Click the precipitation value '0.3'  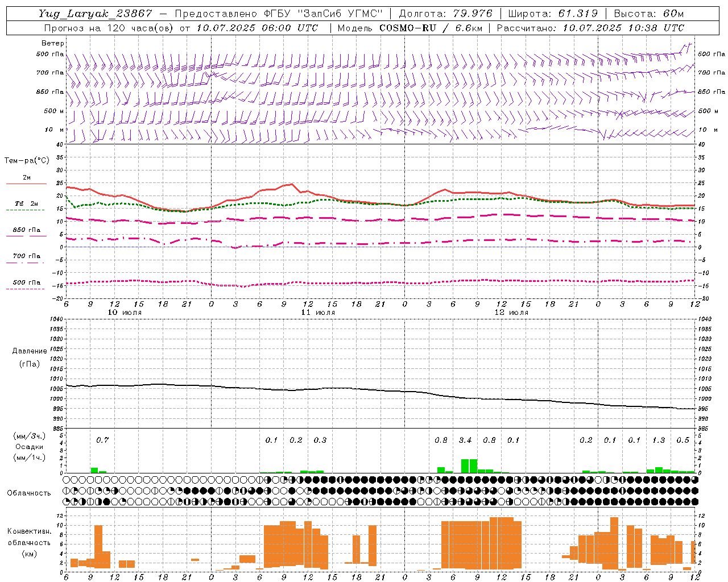point(320,440)
